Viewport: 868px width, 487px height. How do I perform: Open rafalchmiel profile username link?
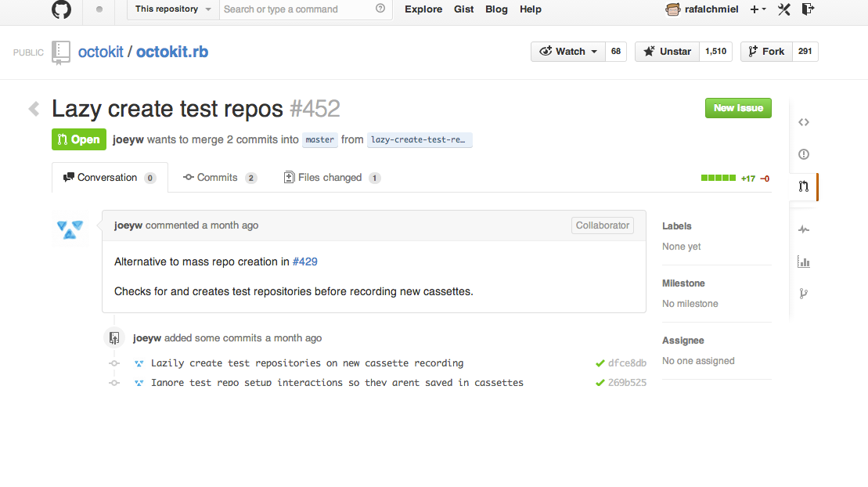pyautogui.click(x=711, y=9)
